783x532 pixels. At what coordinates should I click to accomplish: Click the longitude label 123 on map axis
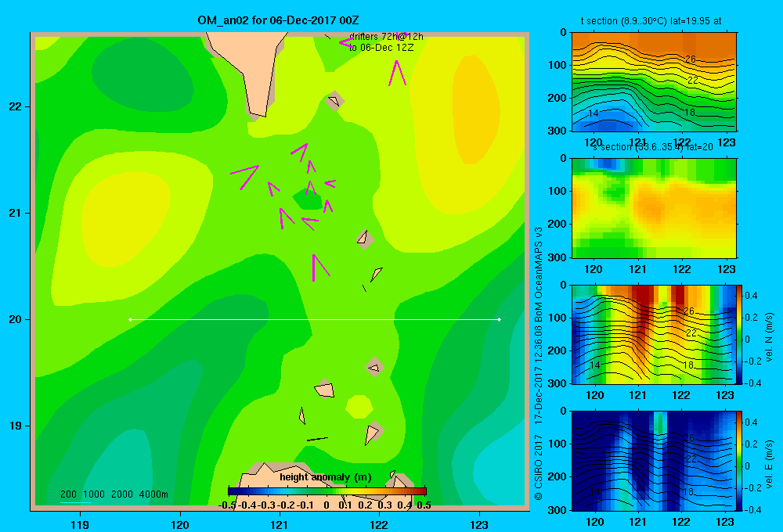point(479,524)
